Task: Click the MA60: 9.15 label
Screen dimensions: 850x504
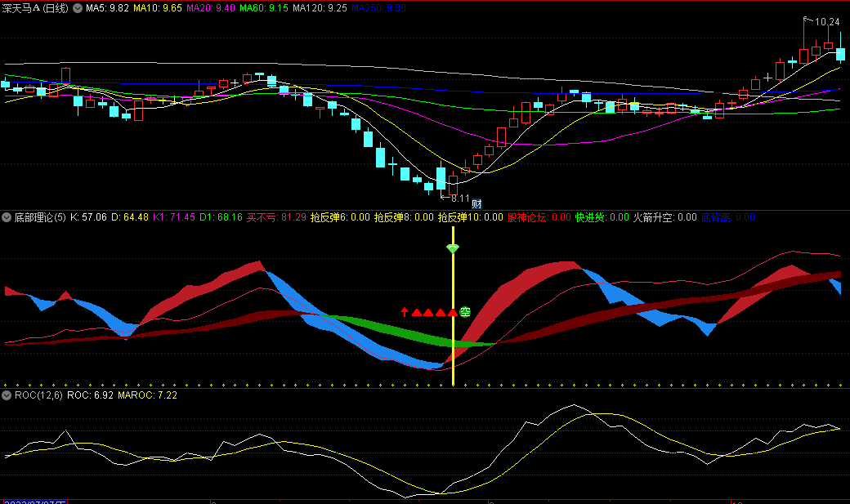Action: (264, 8)
